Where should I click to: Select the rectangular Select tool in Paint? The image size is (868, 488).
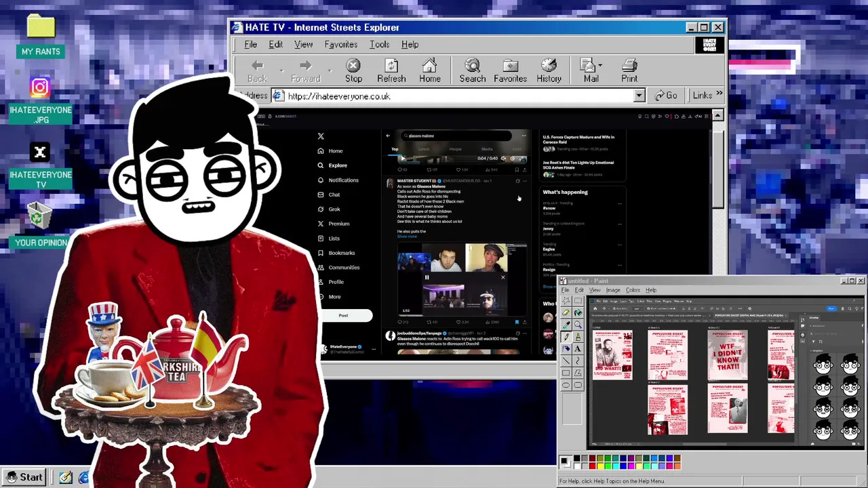[x=578, y=301]
